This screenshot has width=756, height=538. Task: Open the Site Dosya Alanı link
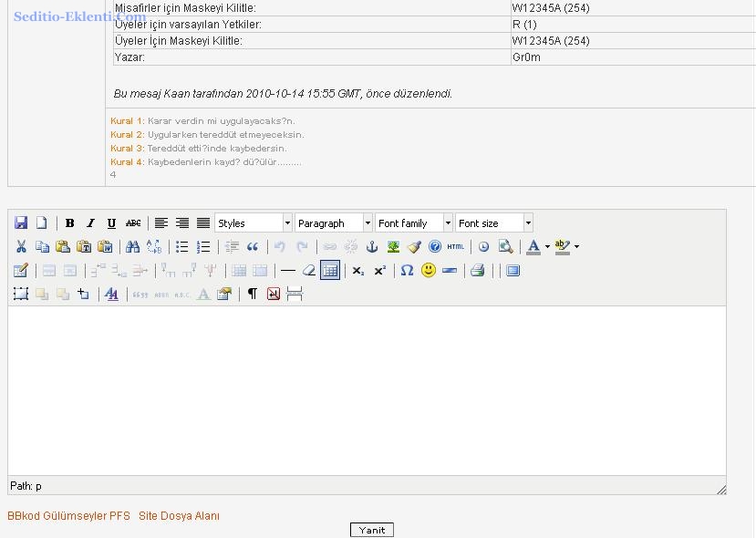tap(179, 516)
